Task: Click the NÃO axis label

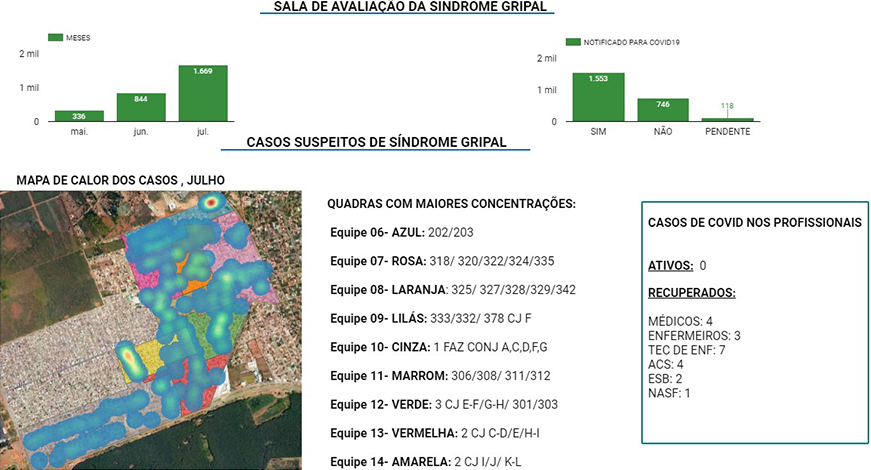Action: tap(663, 132)
